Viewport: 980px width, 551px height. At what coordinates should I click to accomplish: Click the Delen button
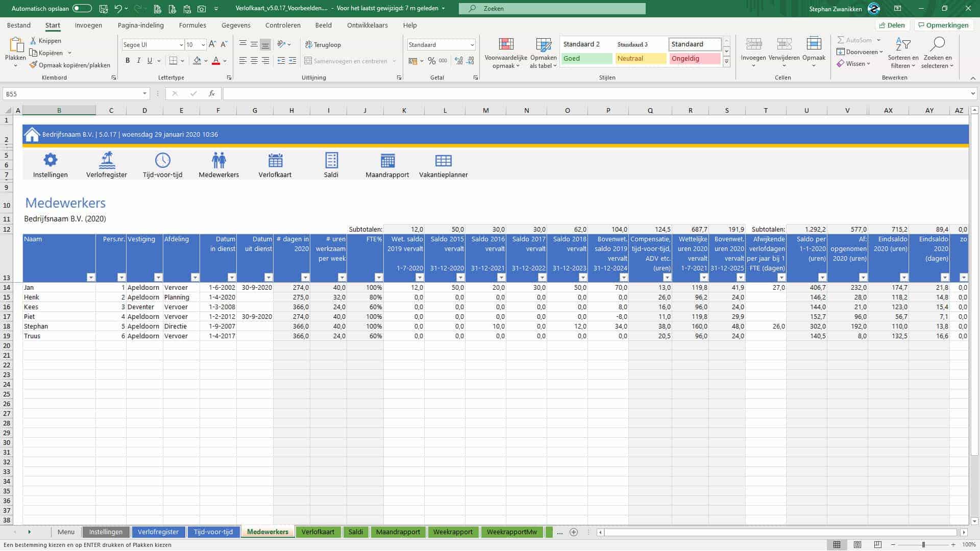[x=892, y=25]
